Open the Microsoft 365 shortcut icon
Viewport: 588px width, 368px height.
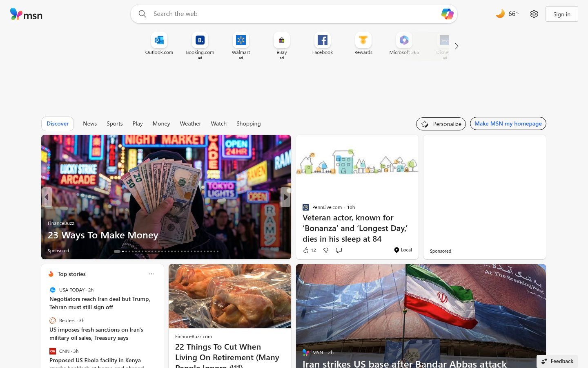click(x=404, y=40)
